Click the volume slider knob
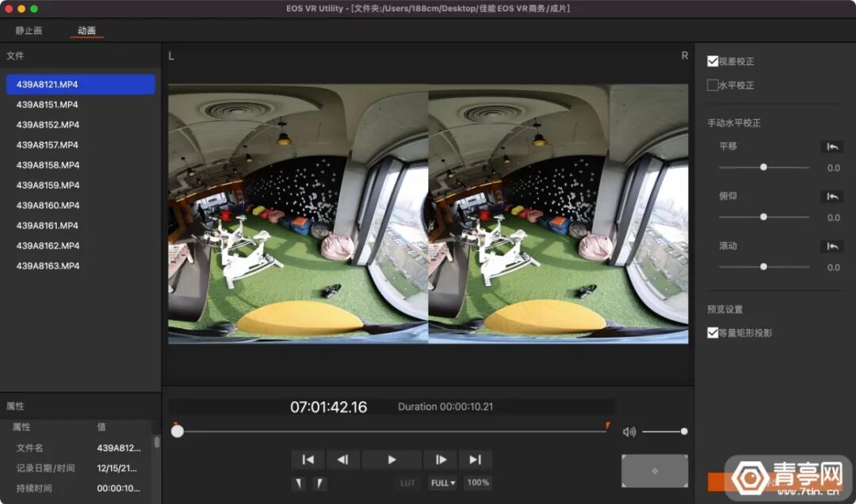Image resolution: width=856 pixels, height=504 pixels. tap(684, 431)
